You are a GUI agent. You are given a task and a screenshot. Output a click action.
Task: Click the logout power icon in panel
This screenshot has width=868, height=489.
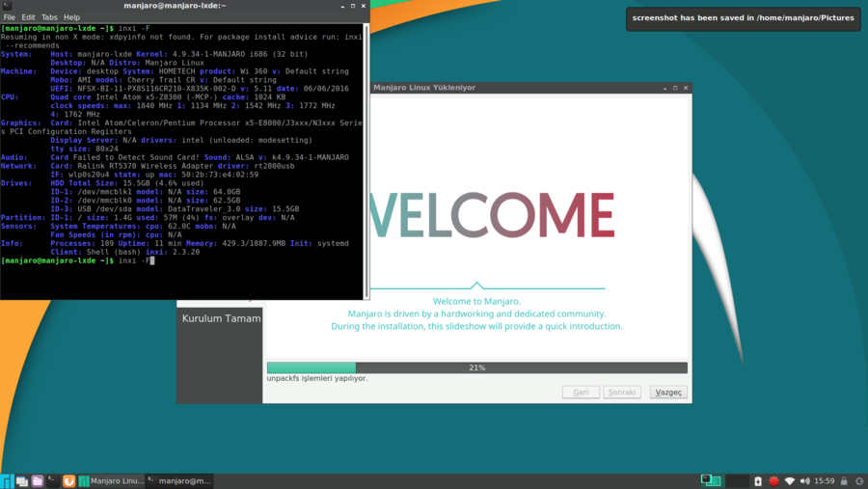point(859,481)
